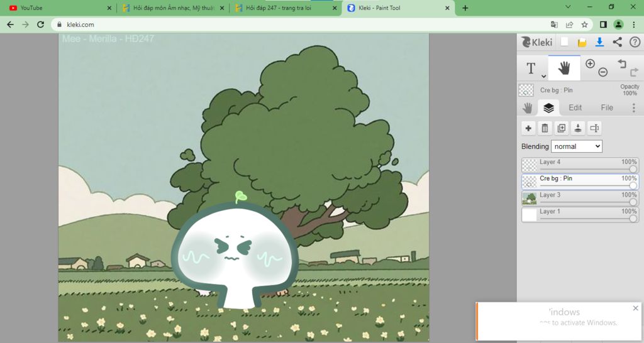Open the File tab

[607, 107]
